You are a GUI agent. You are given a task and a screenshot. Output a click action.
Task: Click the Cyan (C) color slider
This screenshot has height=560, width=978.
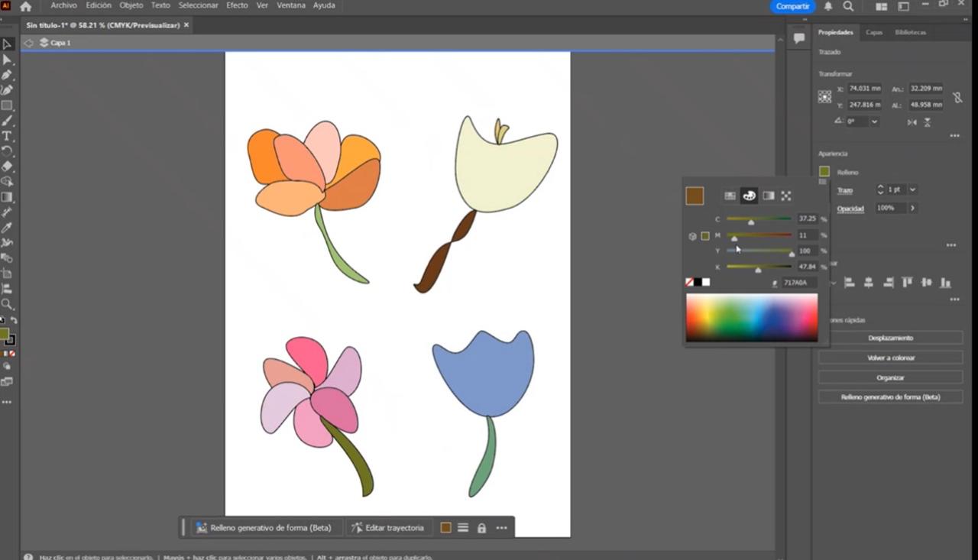759,219
